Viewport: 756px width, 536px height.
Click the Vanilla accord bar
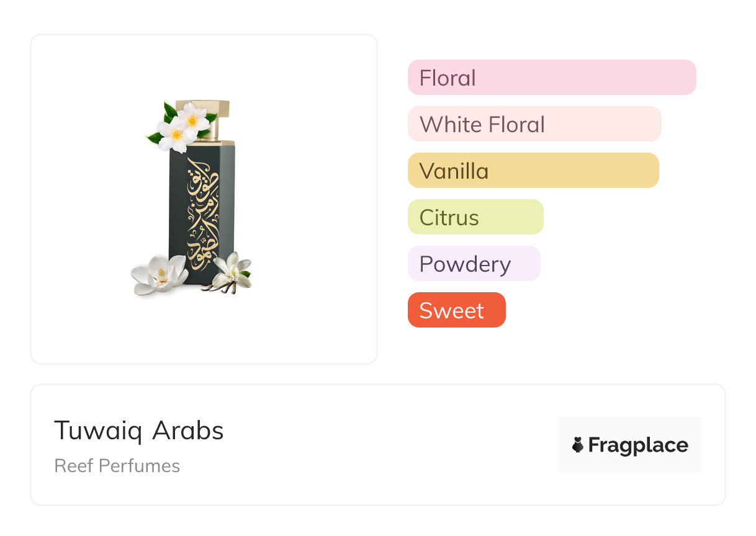pyautogui.click(x=533, y=171)
